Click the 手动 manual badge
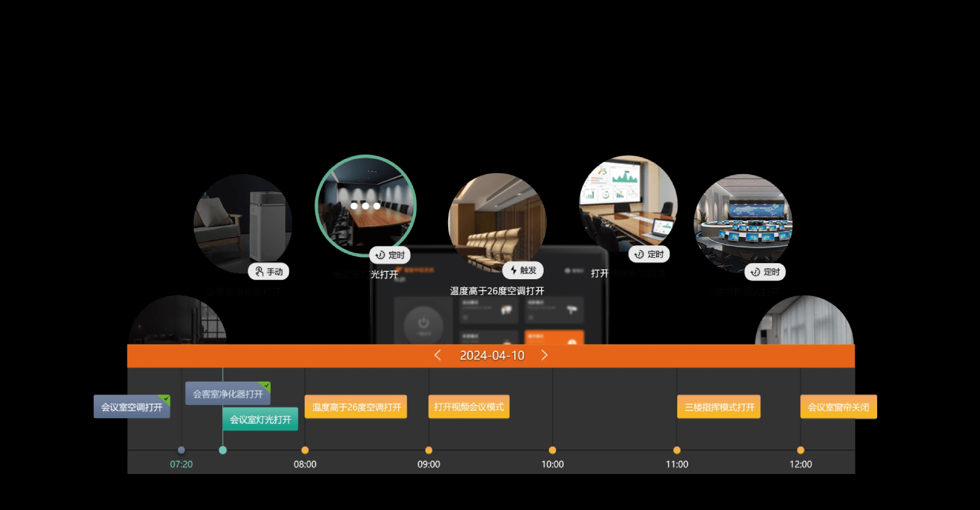The width and height of the screenshot is (980, 510). (268, 272)
